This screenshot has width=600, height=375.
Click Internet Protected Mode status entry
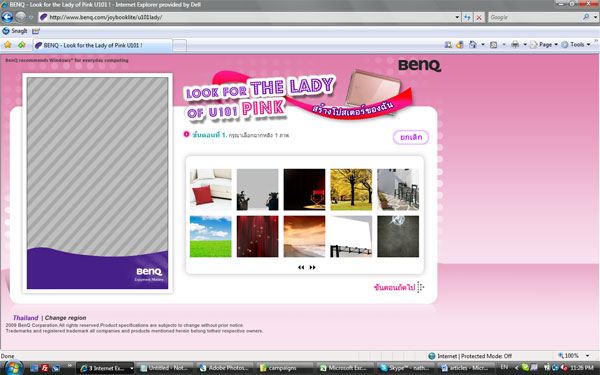[x=470, y=356]
